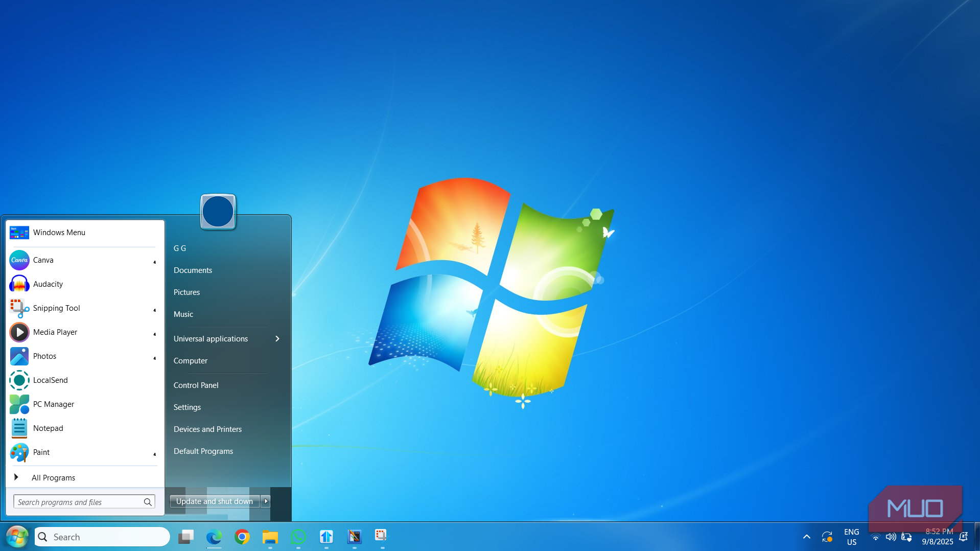Mute the volume from the system tray

(x=891, y=537)
